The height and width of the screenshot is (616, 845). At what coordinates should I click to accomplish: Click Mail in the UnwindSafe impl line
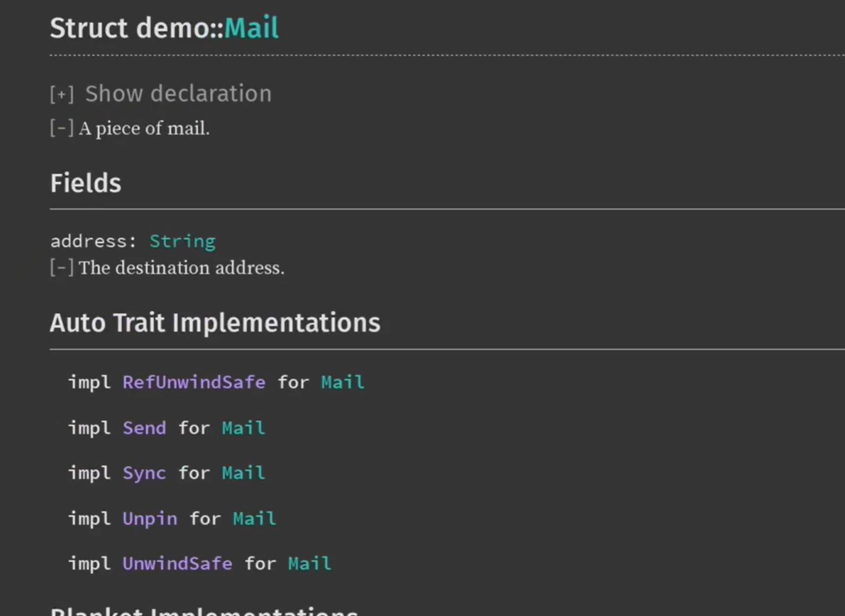coord(309,564)
